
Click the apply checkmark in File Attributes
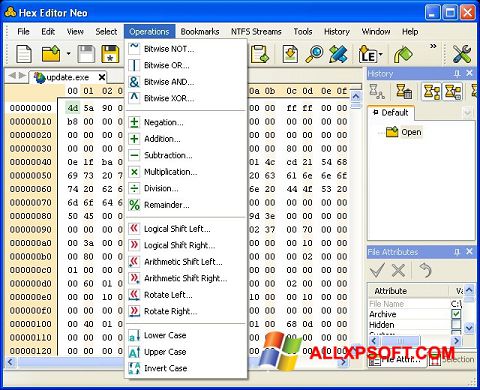[x=377, y=270]
